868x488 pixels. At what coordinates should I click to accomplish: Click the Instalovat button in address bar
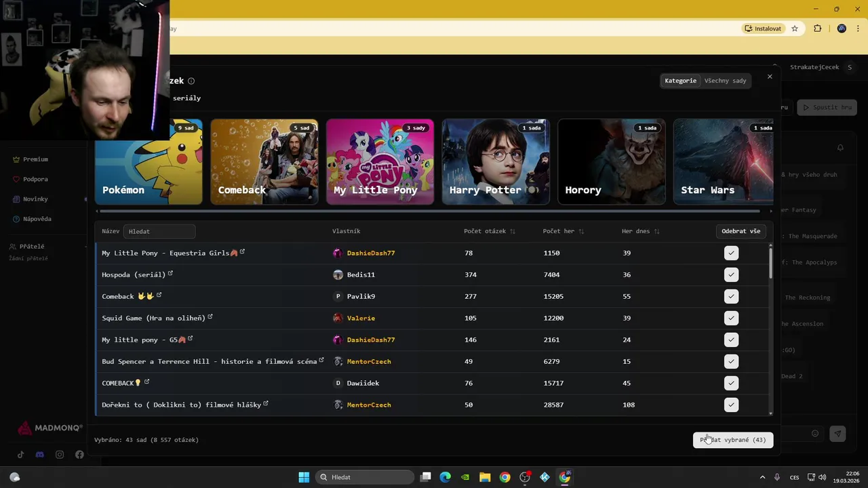coord(763,28)
